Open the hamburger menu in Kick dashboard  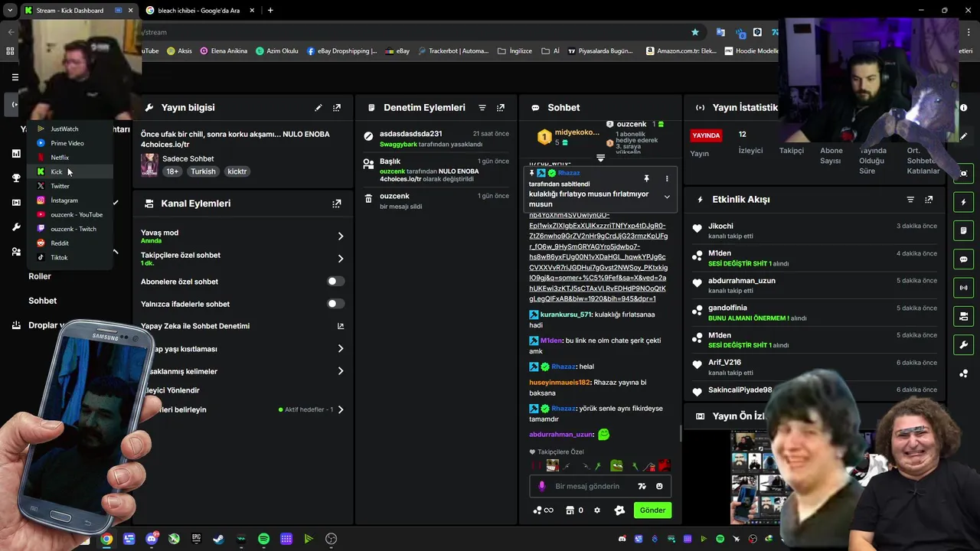(15, 77)
